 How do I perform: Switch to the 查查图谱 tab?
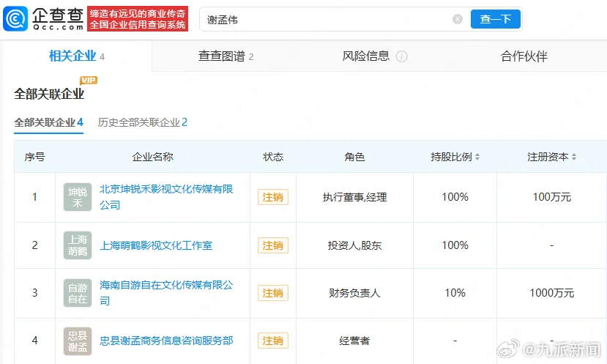click(226, 56)
